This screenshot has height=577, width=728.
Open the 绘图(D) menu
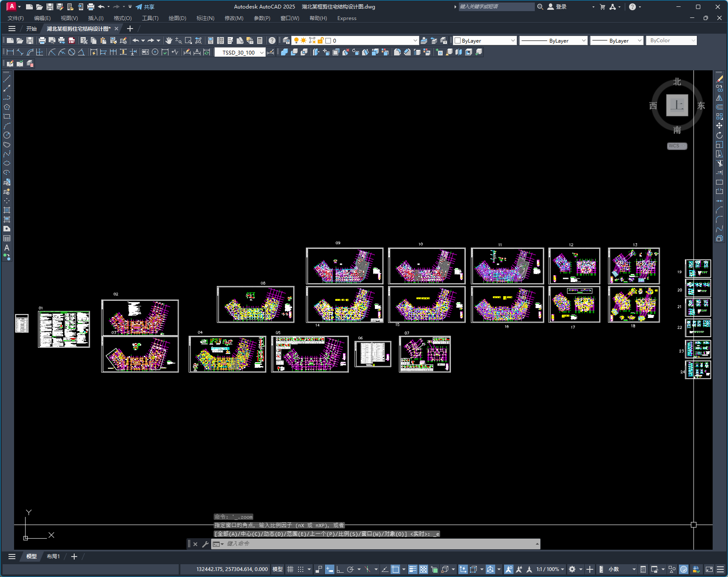177,18
